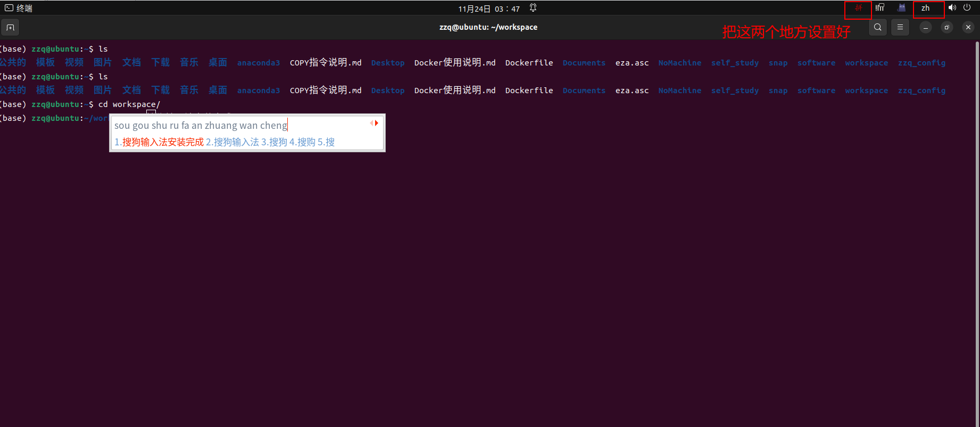Click zzq_config in second ls output

tap(922, 91)
